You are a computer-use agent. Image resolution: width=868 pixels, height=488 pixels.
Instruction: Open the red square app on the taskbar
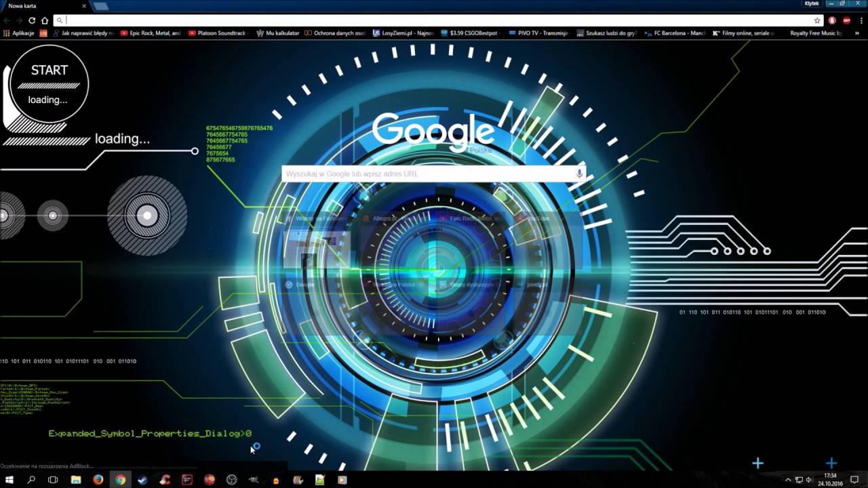[187, 480]
